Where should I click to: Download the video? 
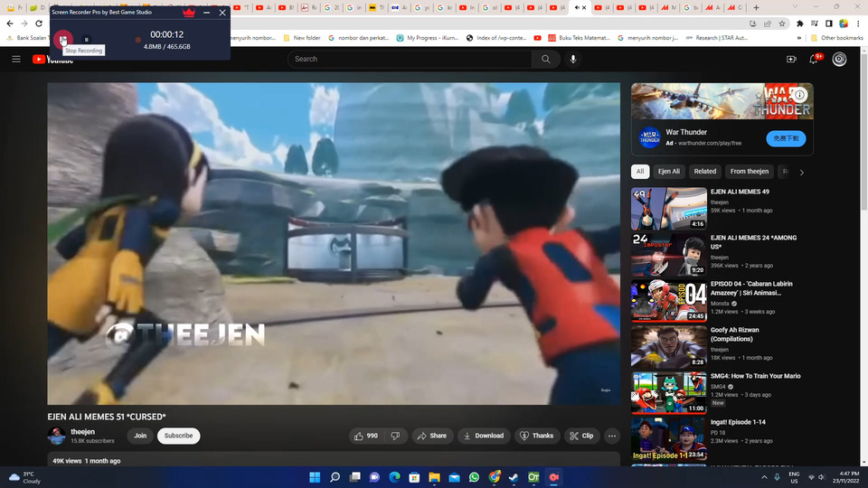pyautogui.click(x=484, y=436)
